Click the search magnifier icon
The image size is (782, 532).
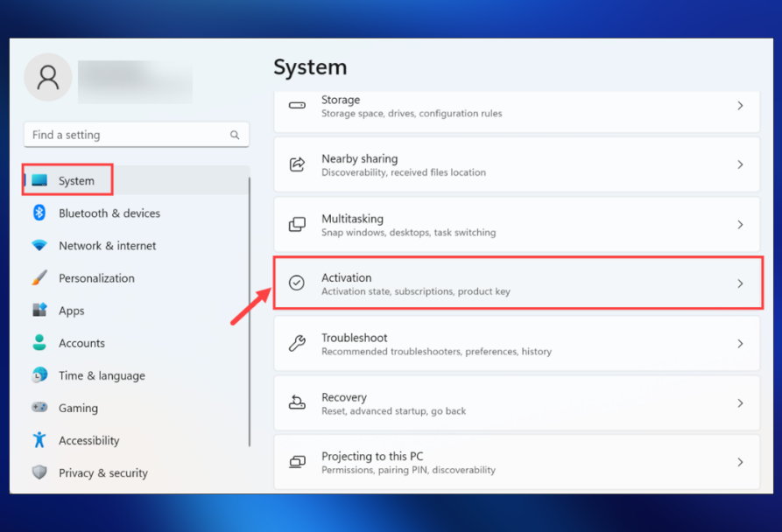[235, 136]
